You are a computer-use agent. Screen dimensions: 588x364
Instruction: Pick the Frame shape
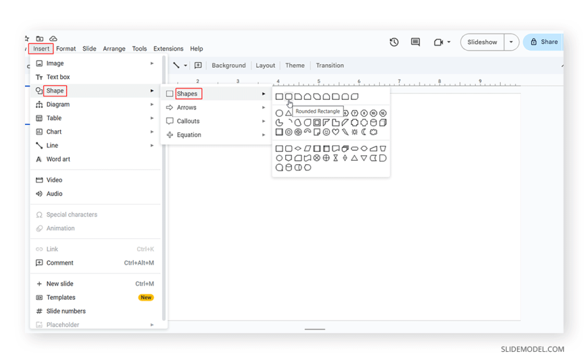pos(317,123)
